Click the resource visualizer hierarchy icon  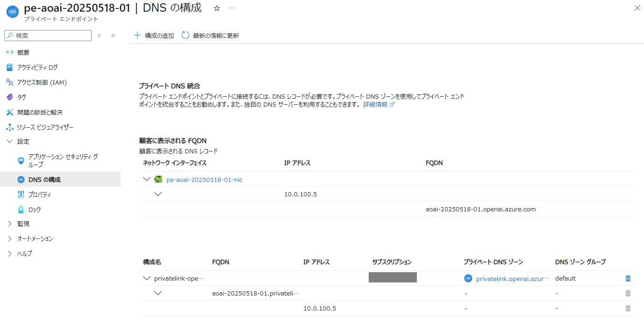click(10, 127)
